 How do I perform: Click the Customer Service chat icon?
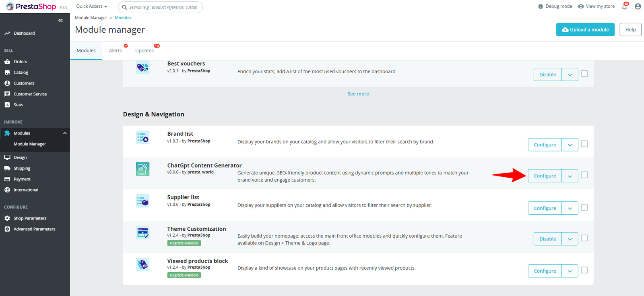7,94
